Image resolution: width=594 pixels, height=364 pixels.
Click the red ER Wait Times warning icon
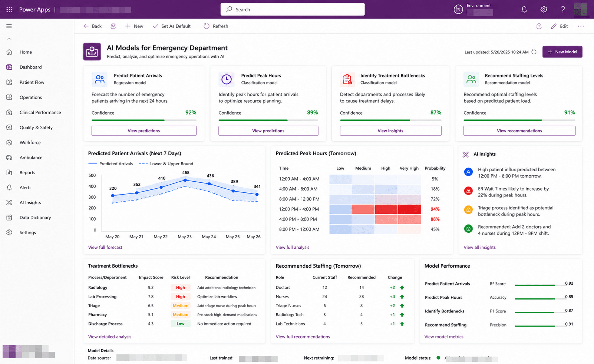coord(468,191)
